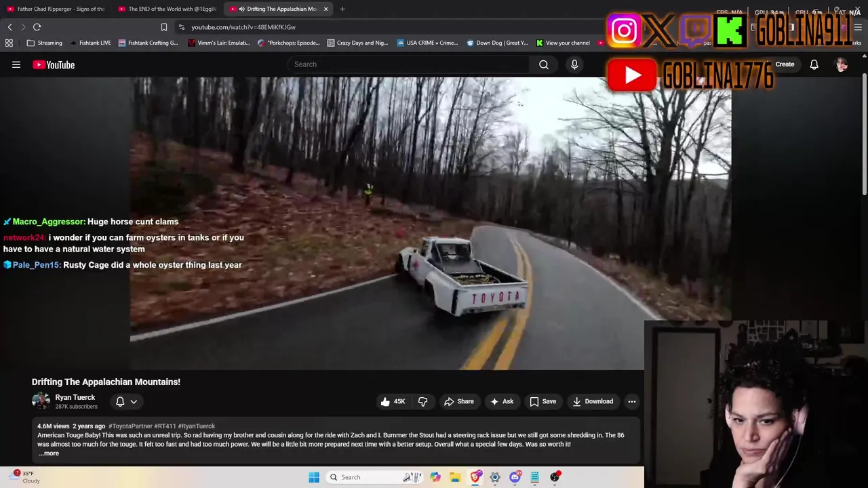The height and width of the screenshot is (488, 868).
Task: Switch to The END of the World tab
Action: [167, 9]
